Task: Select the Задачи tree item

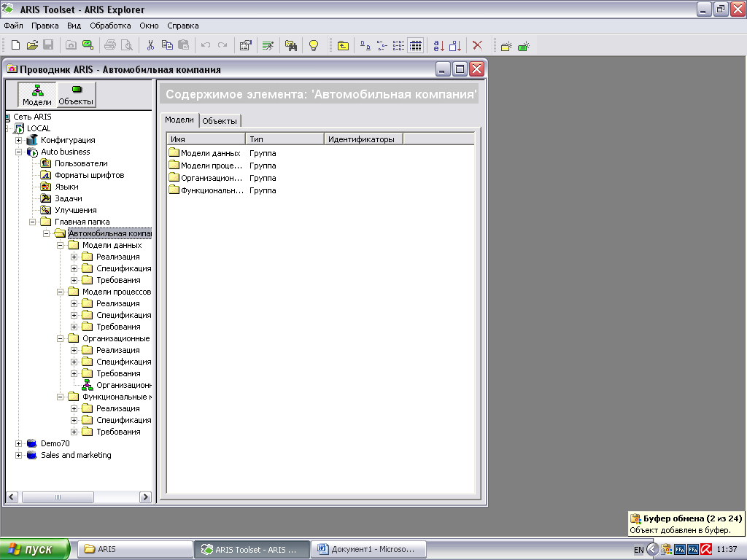Action: (68, 198)
